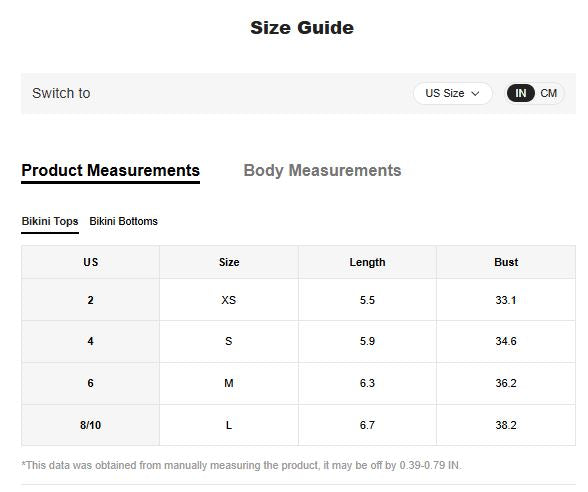Click the chevron arrow beside US Size
This screenshot has width=588, height=492.
tap(475, 94)
